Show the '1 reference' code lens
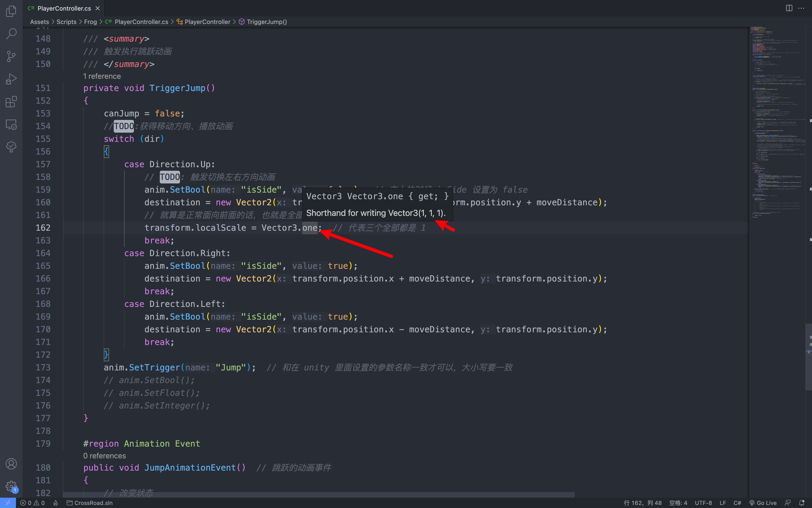The image size is (812, 508). click(x=102, y=76)
